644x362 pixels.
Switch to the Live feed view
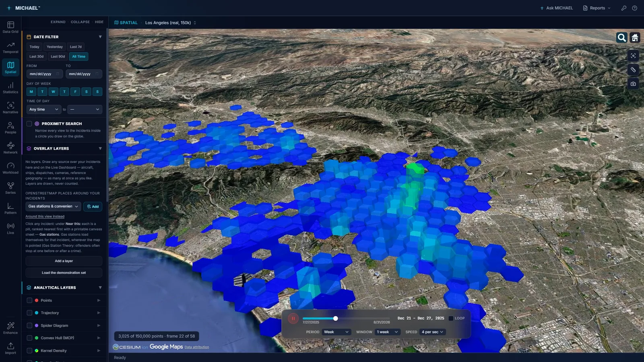10,228
